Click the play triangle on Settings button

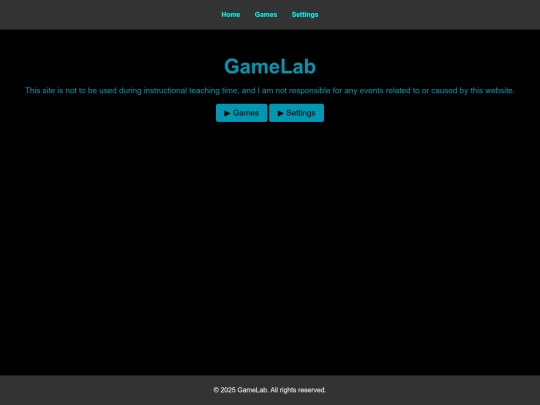click(281, 113)
